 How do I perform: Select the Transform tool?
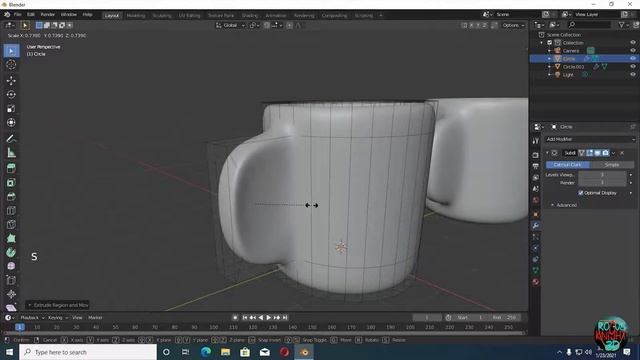(11, 122)
